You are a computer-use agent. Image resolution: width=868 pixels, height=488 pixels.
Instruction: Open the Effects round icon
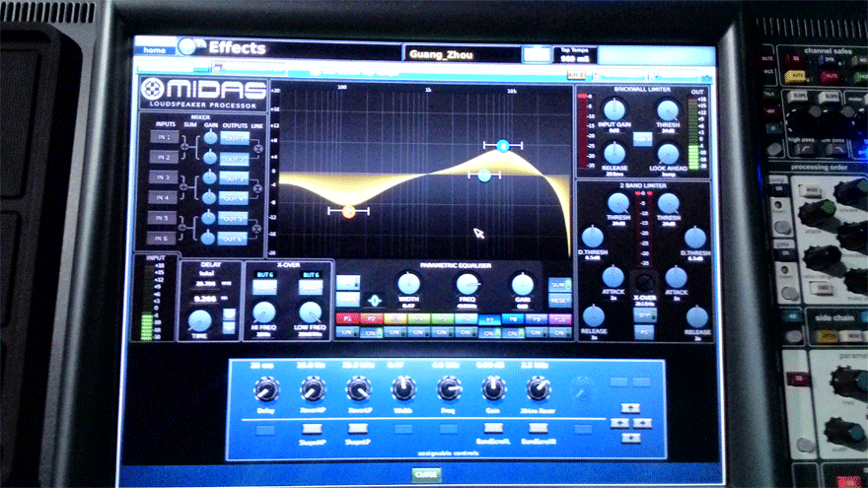pos(188,47)
